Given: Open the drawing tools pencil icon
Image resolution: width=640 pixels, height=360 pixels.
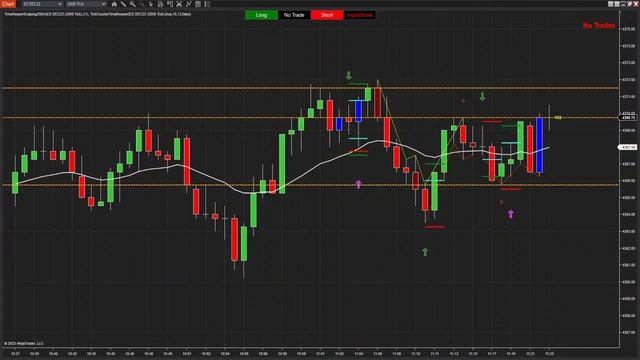Looking at the screenshot, I should (x=123, y=4).
